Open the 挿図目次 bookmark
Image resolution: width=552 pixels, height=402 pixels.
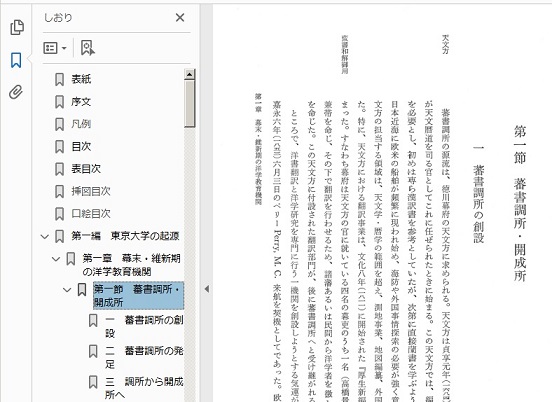click(91, 191)
